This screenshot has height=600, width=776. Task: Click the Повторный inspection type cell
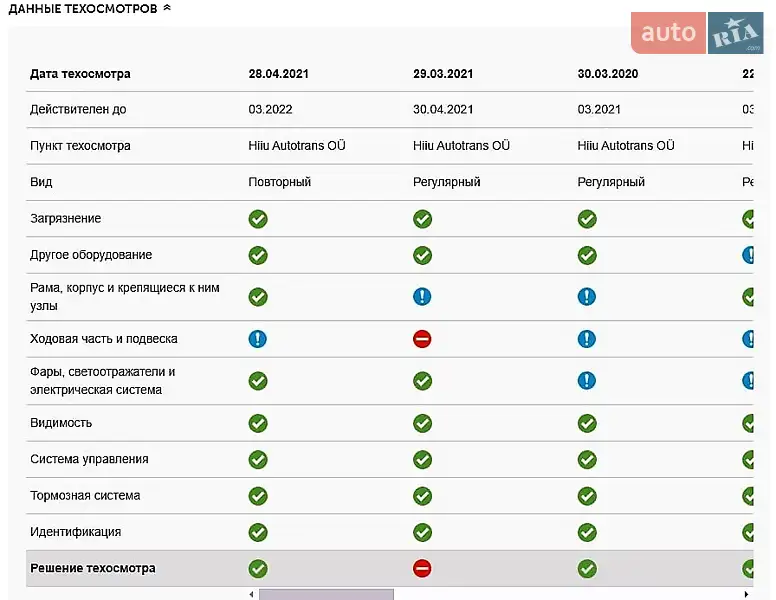280,182
